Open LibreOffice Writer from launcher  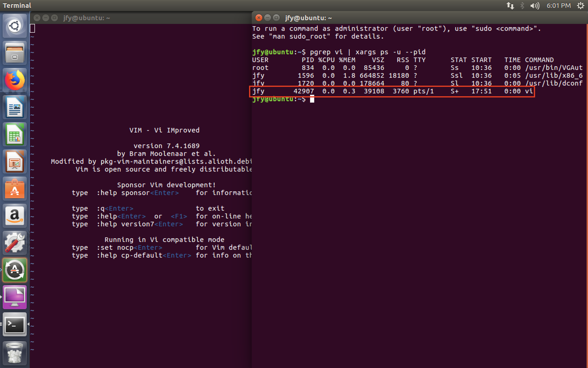click(14, 107)
